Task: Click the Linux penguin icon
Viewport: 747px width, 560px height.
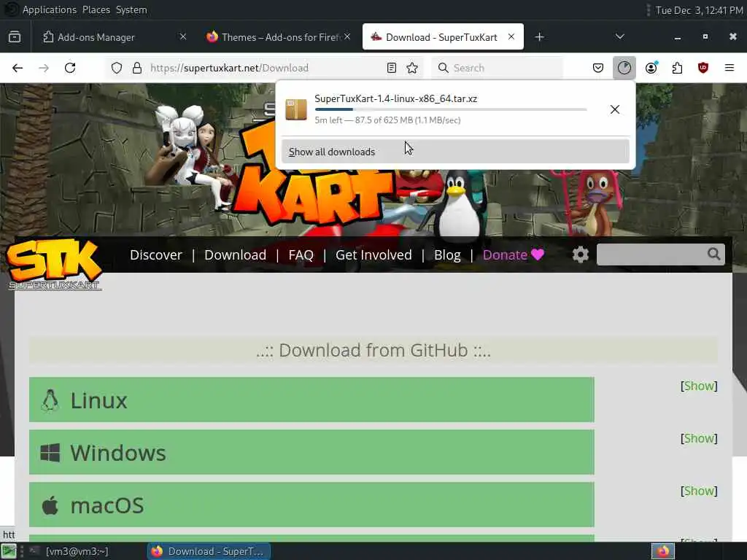Action: tap(50, 400)
